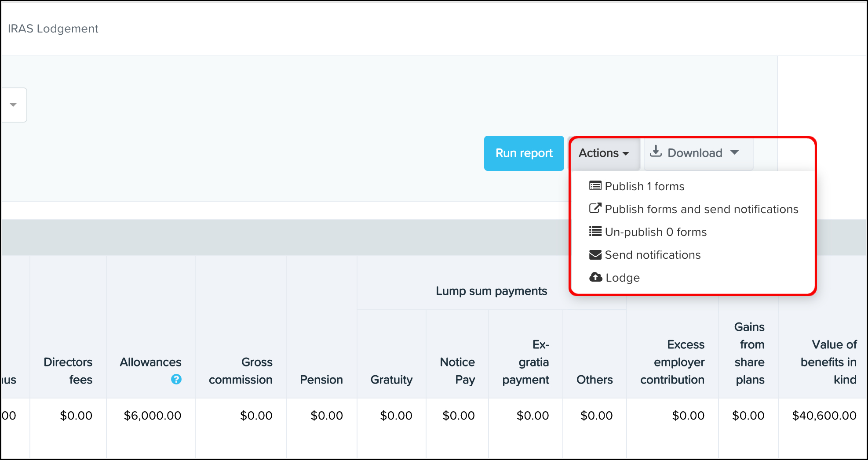Choose Publish forms and send notifications
868x460 pixels.
(x=701, y=209)
